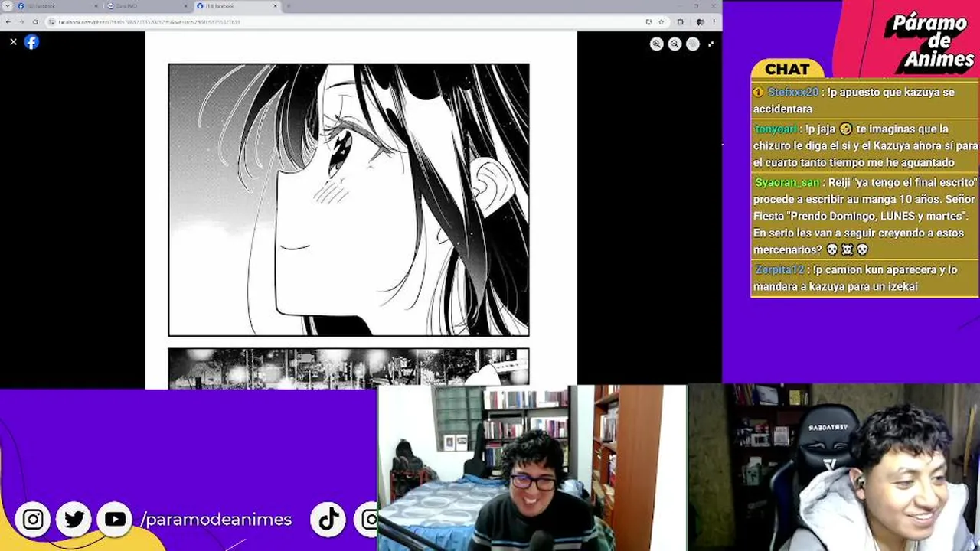
Task: Close the Facebook photo viewer with X
Action: coord(13,42)
